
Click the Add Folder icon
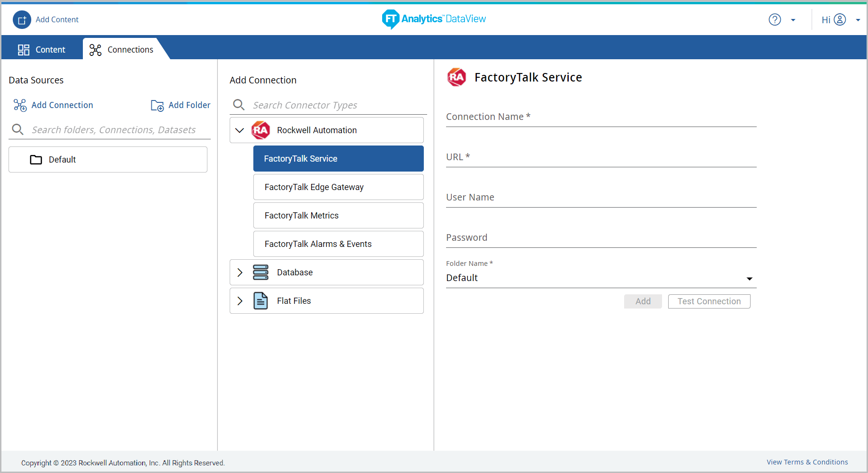pyautogui.click(x=157, y=105)
